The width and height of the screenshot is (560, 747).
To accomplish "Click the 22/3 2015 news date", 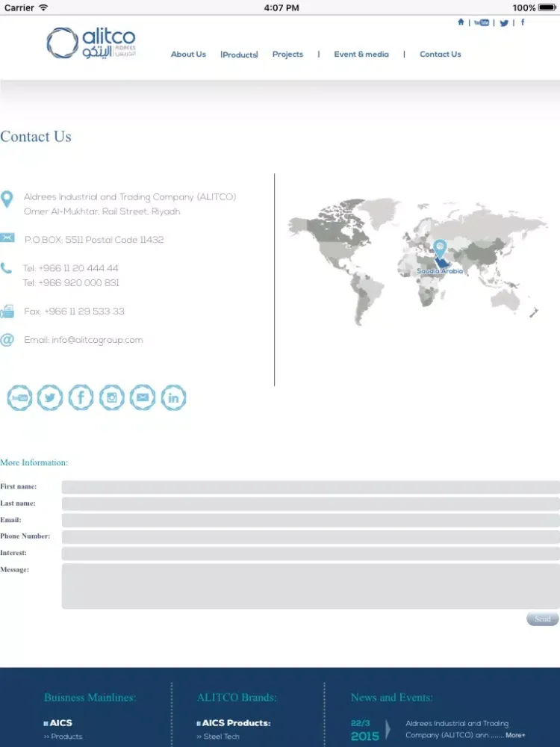I will point(365,730).
